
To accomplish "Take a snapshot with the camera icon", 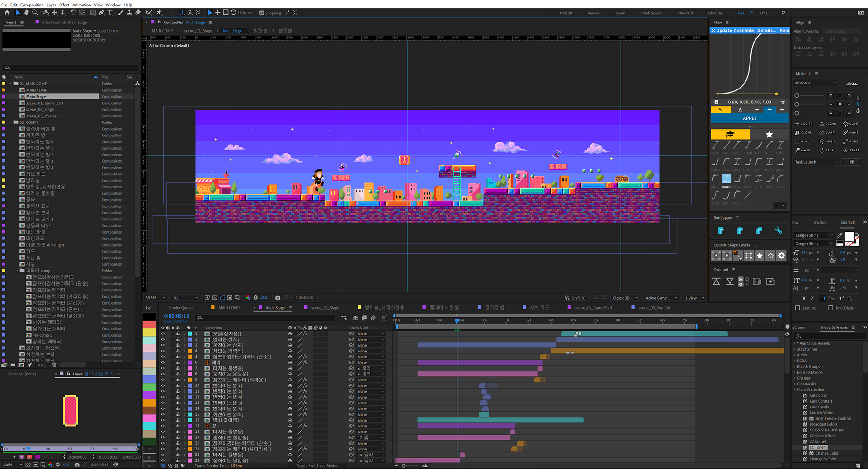I will click(x=278, y=298).
